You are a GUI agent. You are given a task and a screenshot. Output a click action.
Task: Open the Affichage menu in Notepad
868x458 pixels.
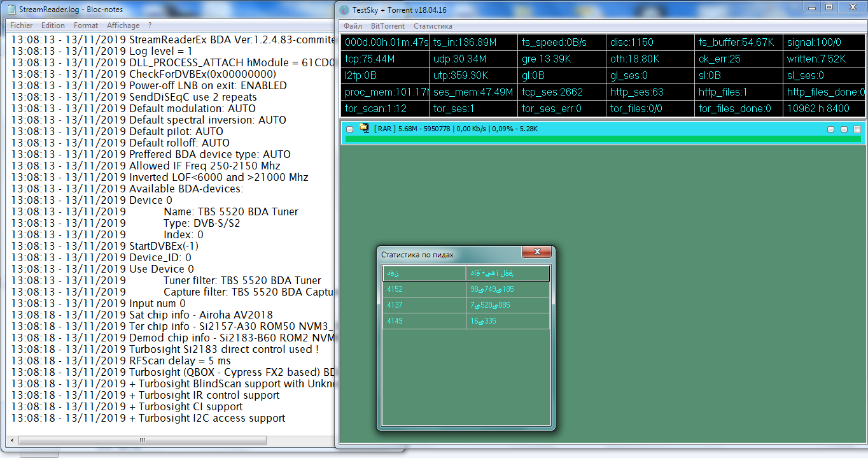coord(123,25)
